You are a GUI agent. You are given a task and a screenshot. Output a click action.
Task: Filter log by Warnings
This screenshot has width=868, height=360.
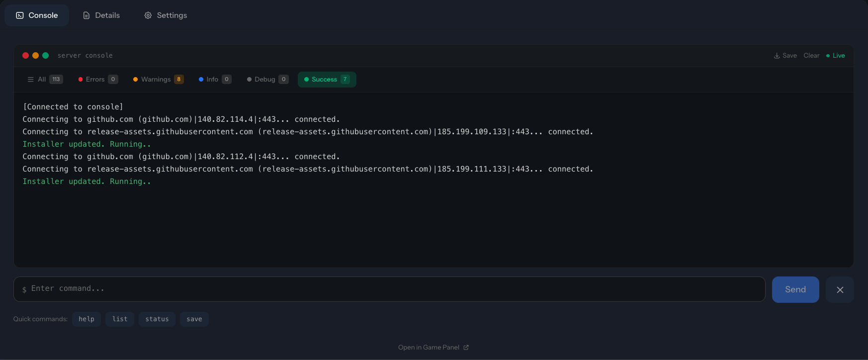pyautogui.click(x=159, y=80)
